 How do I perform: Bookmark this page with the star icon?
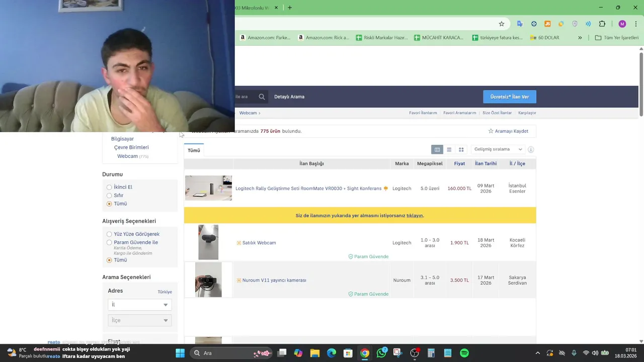(502, 24)
